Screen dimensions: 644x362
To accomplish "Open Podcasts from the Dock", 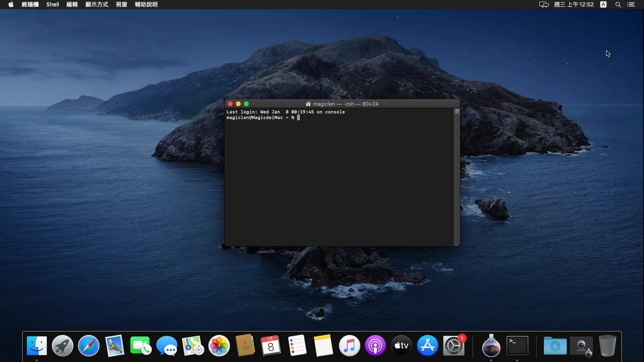I will (375, 346).
